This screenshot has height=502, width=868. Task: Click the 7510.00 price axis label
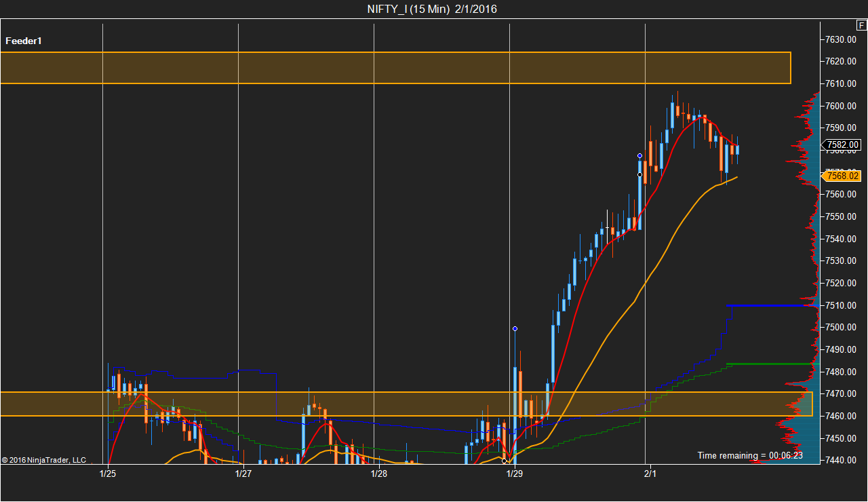tap(840, 305)
